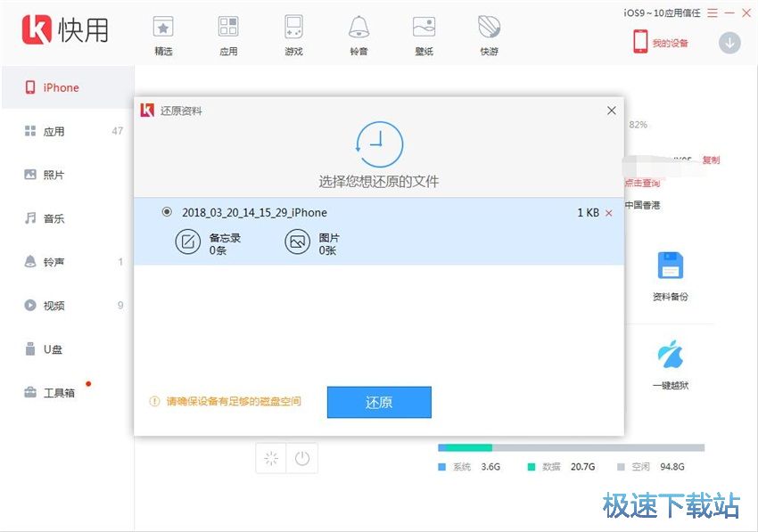Click the iOS9~10应用信任 link
Image resolution: width=758 pixels, height=532 pixels.
tap(662, 13)
